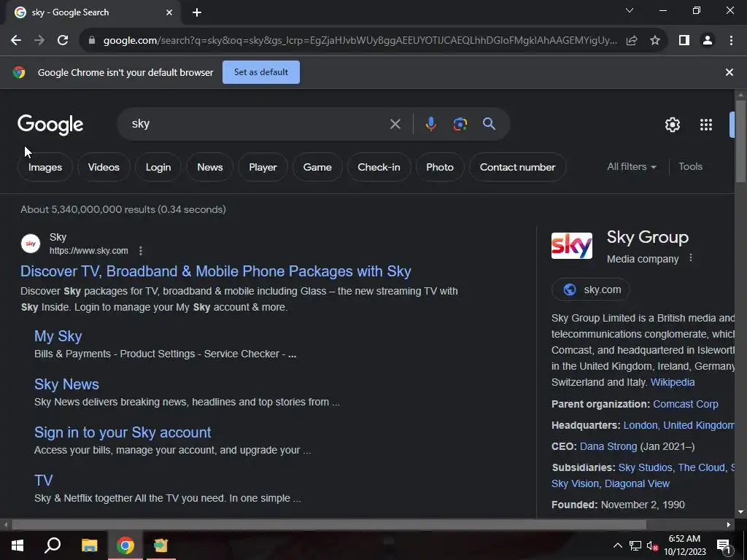Open Comcast Corp parent organization link
Image resolution: width=747 pixels, height=560 pixels.
[686, 404]
